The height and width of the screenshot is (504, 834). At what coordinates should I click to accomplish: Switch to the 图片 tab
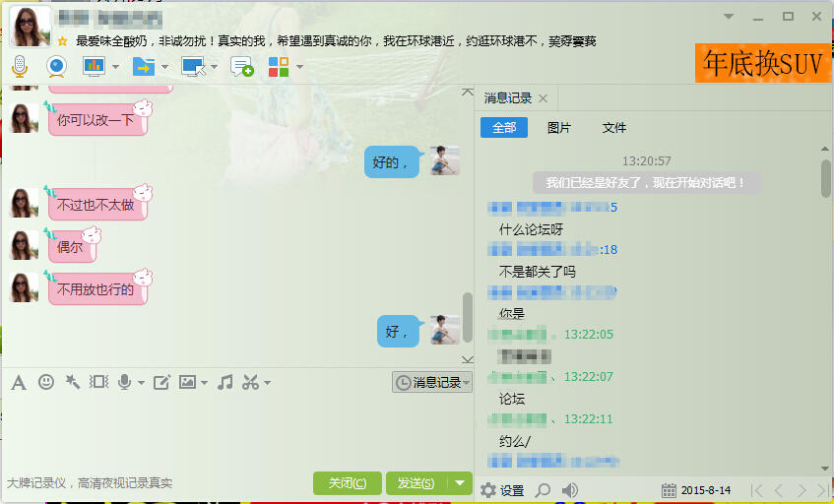tap(558, 128)
